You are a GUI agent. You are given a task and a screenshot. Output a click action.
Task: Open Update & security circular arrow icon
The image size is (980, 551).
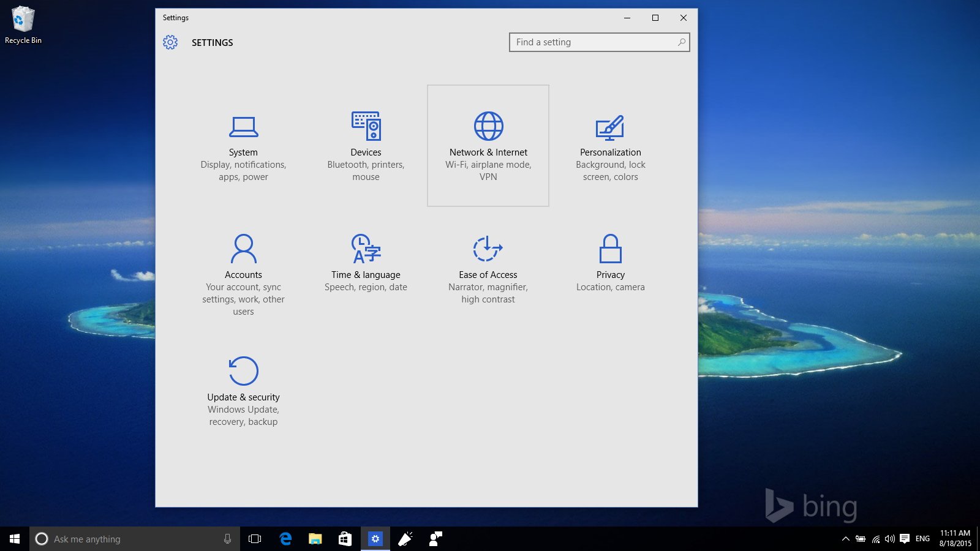[243, 371]
